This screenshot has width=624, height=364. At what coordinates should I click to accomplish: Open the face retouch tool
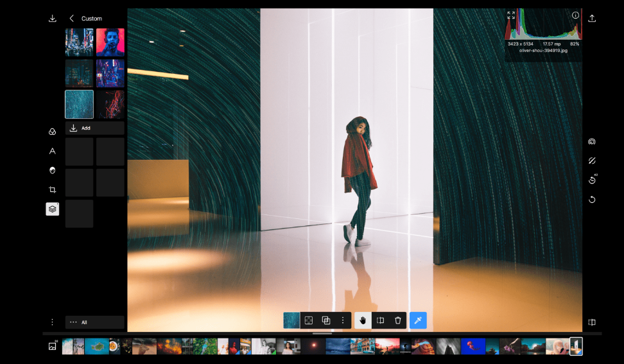point(52,170)
